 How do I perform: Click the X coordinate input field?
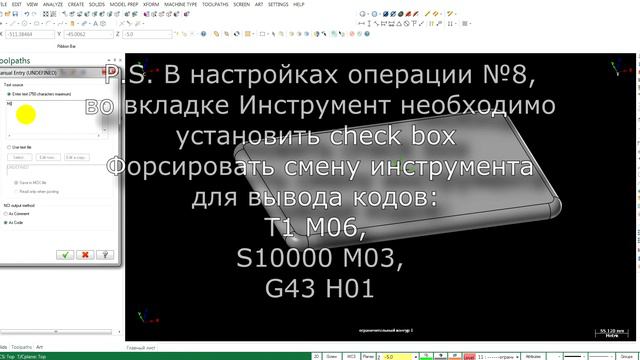[30, 34]
